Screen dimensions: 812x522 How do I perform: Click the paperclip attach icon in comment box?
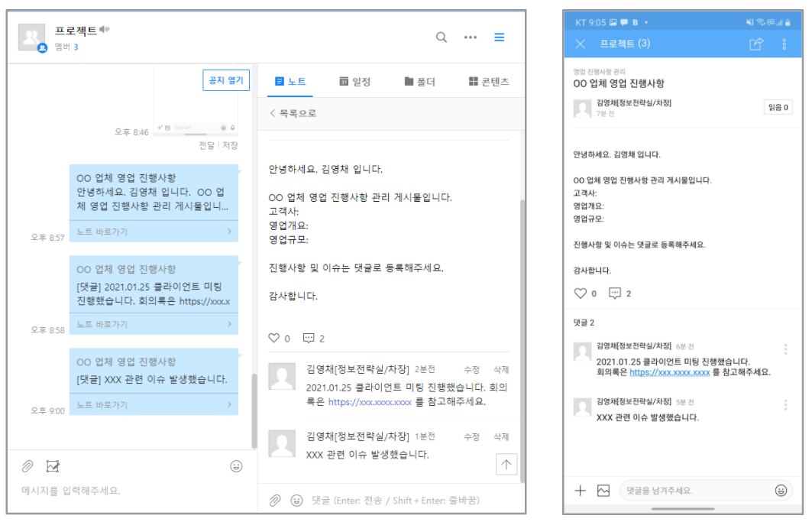(x=275, y=501)
